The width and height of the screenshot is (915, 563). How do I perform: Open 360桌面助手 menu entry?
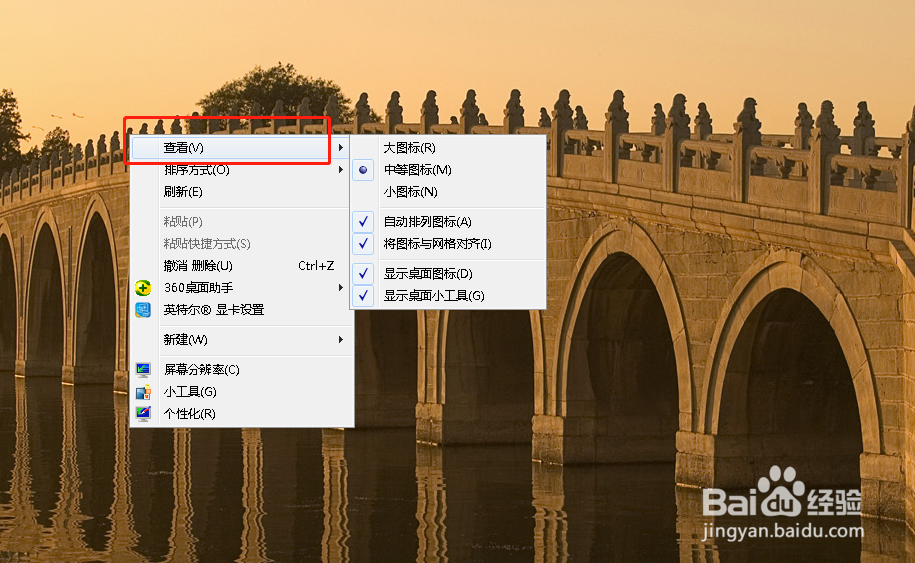click(241, 288)
